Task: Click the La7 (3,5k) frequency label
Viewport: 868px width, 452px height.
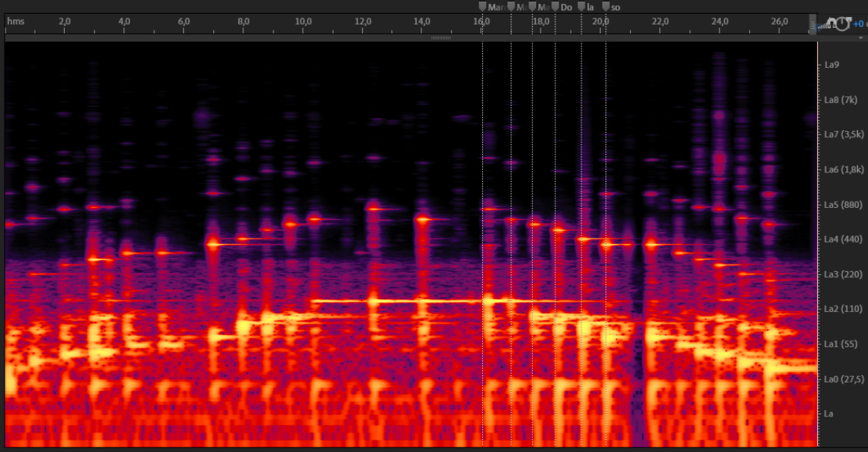Action: [x=842, y=135]
